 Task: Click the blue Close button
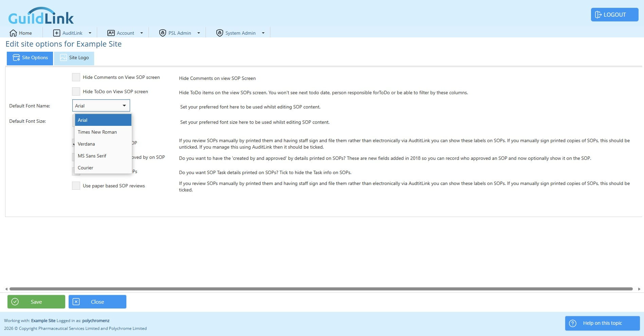pyautogui.click(x=97, y=302)
